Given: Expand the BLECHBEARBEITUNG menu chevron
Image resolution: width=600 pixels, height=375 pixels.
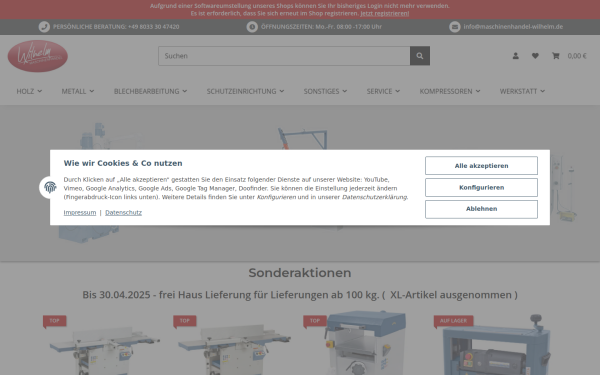Looking at the screenshot, I should [x=185, y=91].
